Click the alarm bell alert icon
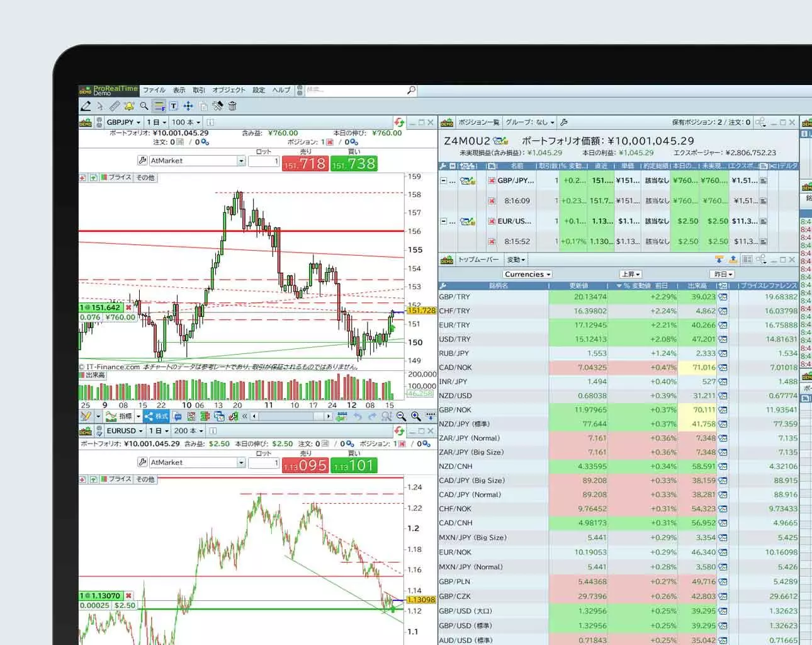Viewport: 812px width, 645px height. coord(129,106)
